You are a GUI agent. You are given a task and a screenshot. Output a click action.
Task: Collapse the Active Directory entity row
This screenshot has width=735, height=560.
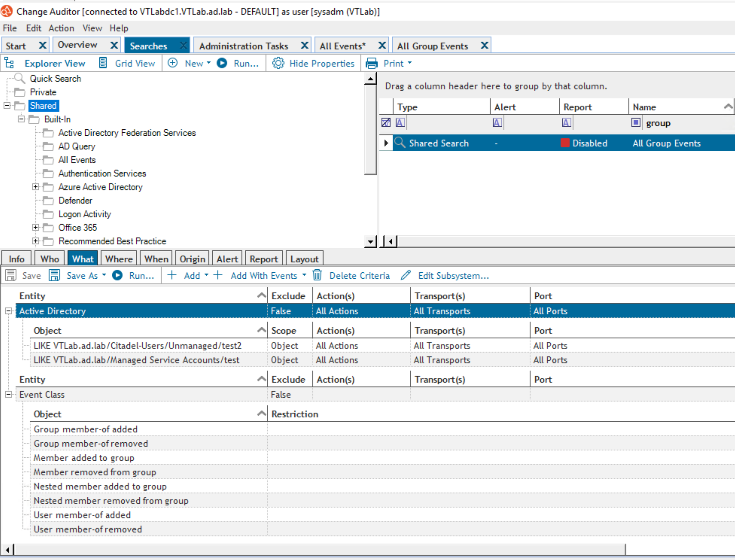tap(9, 311)
